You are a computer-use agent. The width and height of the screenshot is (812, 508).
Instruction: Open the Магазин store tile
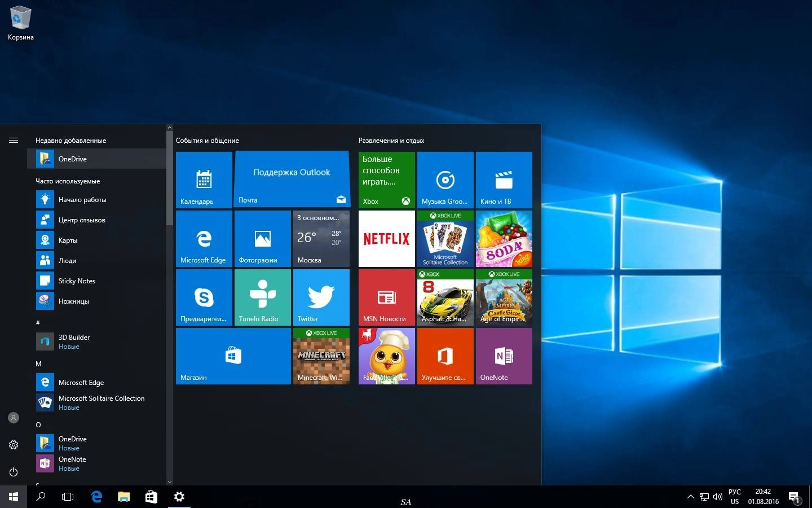click(233, 356)
